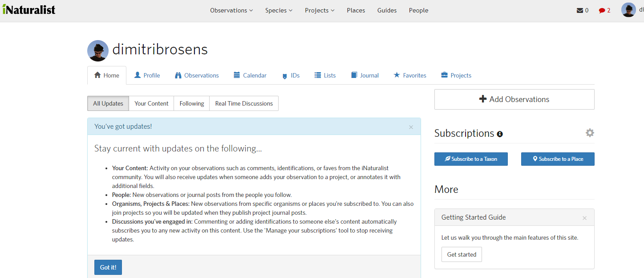Close the Getting Started Guide panel
Image resolution: width=644 pixels, height=278 pixels.
pyautogui.click(x=584, y=218)
